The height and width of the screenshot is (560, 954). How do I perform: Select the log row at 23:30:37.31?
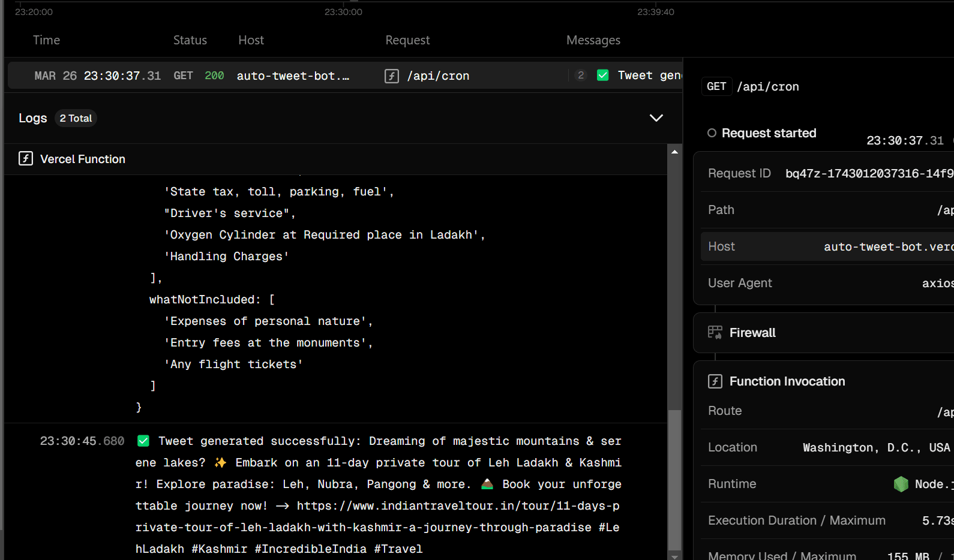[x=345, y=76]
